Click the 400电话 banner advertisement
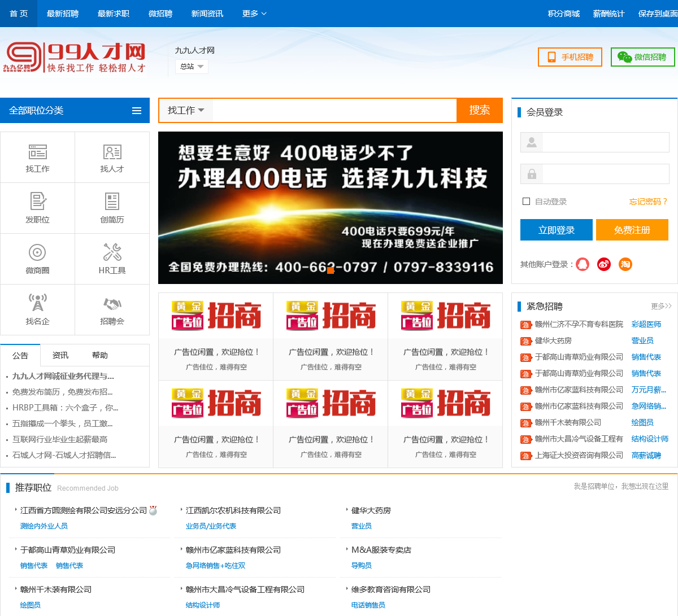This screenshot has width=678, height=616. tap(331, 208)
